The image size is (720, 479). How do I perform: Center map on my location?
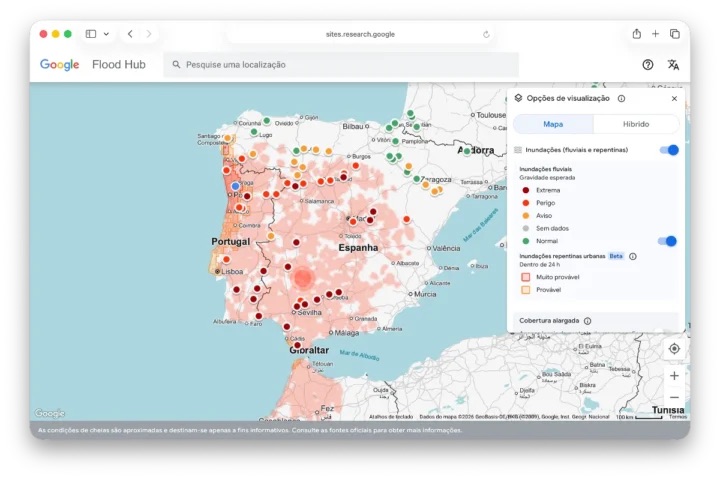pos(674,348)
